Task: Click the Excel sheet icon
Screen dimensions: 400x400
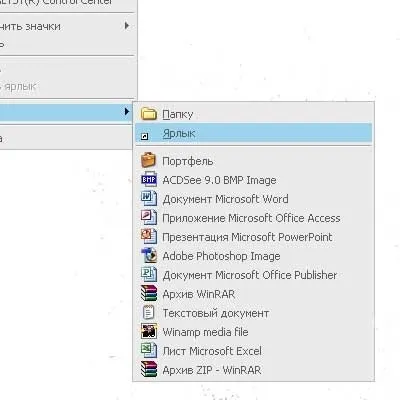Action: 149,351
